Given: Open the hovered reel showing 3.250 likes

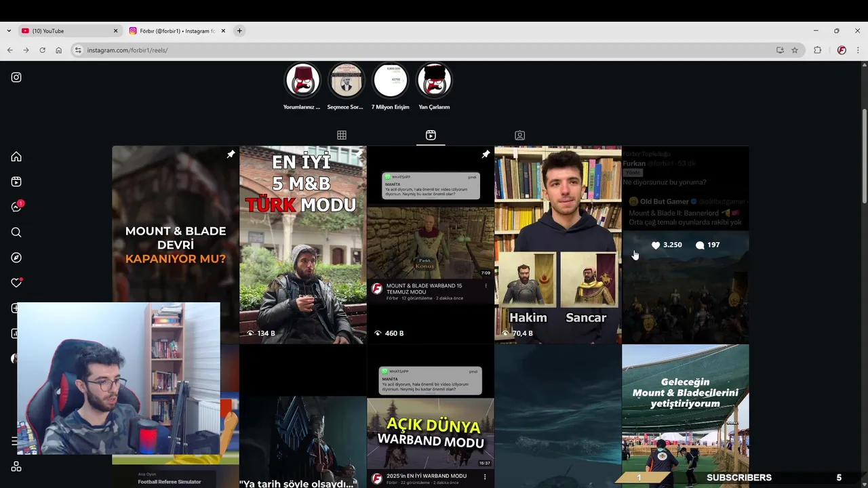Looking at the screenshot, I should point(686,245).
